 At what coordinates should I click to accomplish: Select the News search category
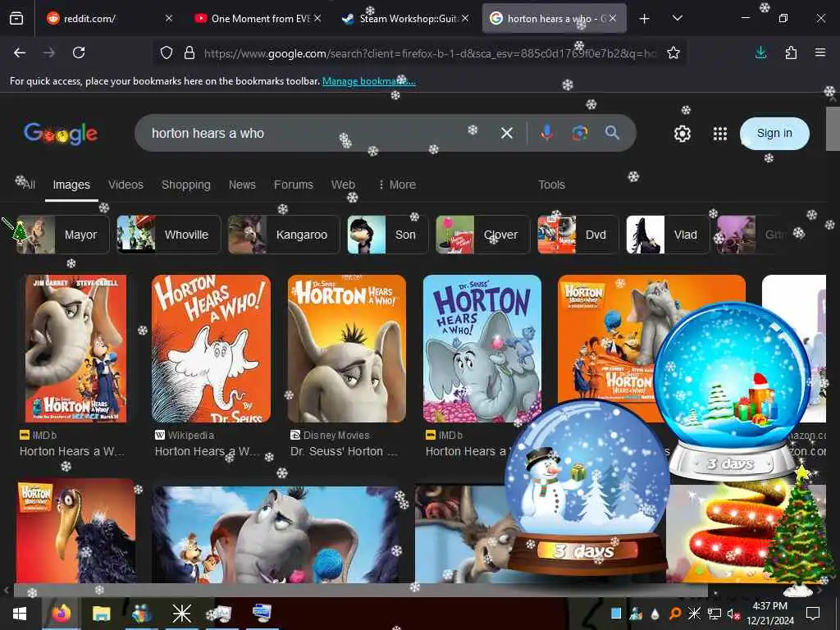(242, 185)
